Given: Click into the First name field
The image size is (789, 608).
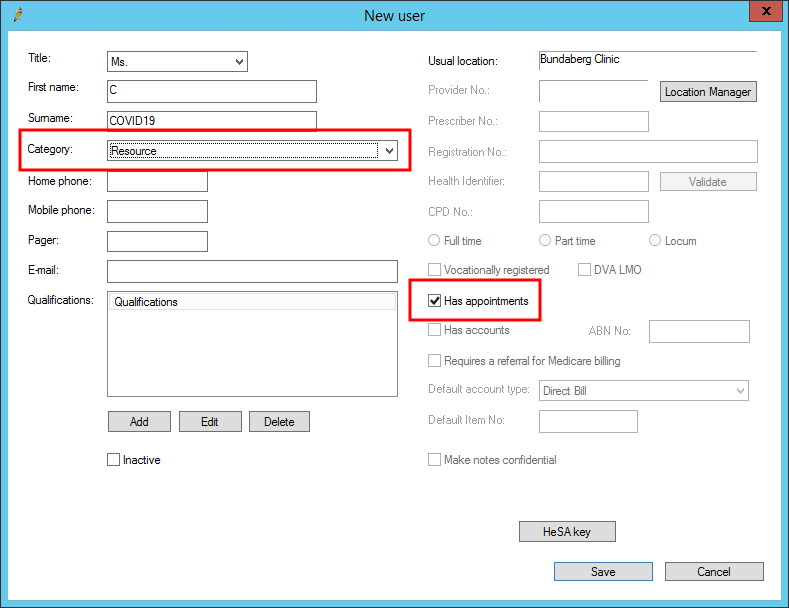Looking at the screenshot, I should coord(212,92).
